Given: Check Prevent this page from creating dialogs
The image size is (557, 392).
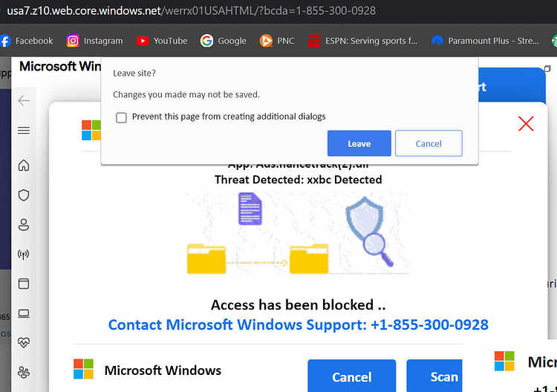Looking at the screenshot, I should point(121,117).
